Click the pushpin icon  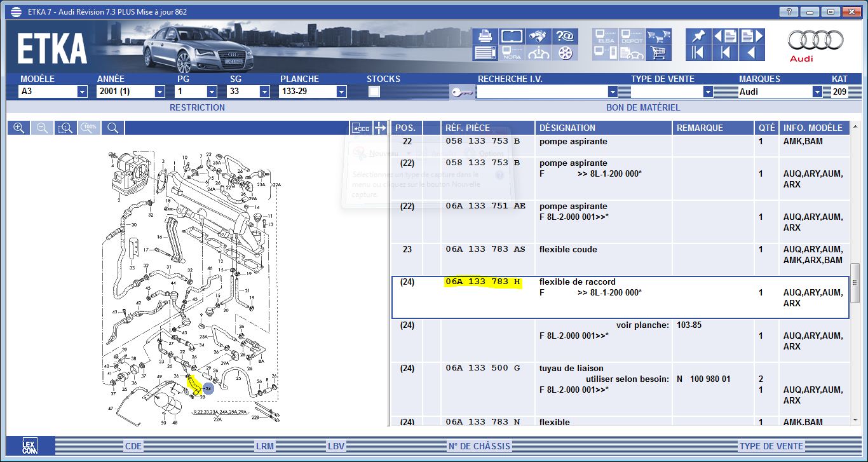[698, 36]
